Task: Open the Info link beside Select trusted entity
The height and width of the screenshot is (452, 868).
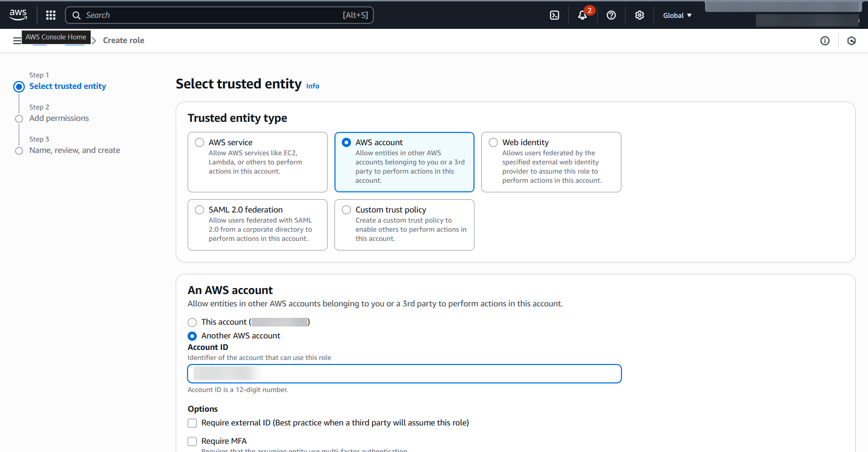Action: (313, 86)
